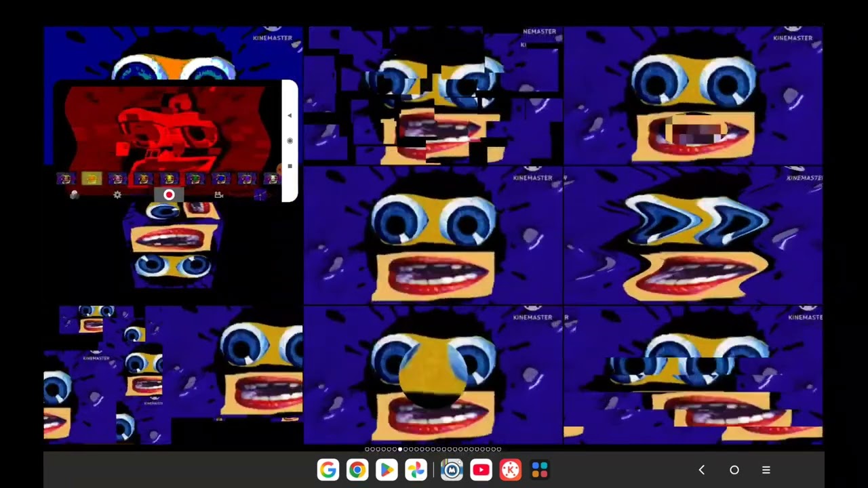Open camera settings via the gear icon
The width and height of the screenshot is (868, 488).
[117, 195]
